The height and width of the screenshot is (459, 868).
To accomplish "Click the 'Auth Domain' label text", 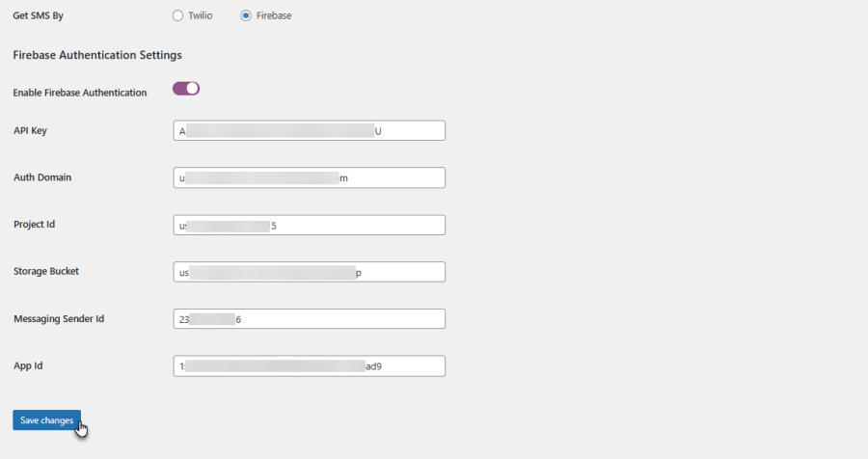I will click(x=42, y=177).
